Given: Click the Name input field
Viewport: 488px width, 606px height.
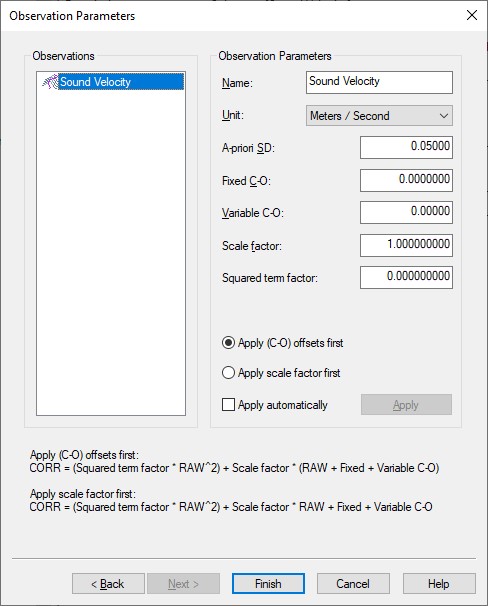Looking at the screenshot, I should pyautogui.click(x=379, y=82).
